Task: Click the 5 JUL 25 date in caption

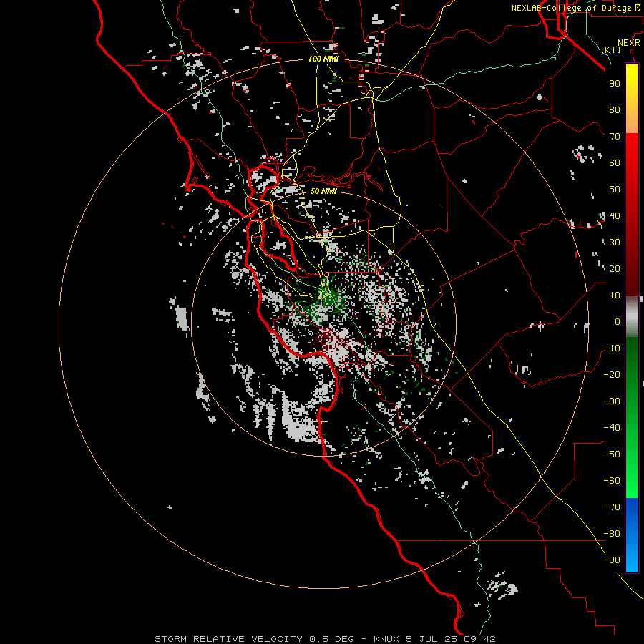Action: pyautogui.click(x=431, y=639)
